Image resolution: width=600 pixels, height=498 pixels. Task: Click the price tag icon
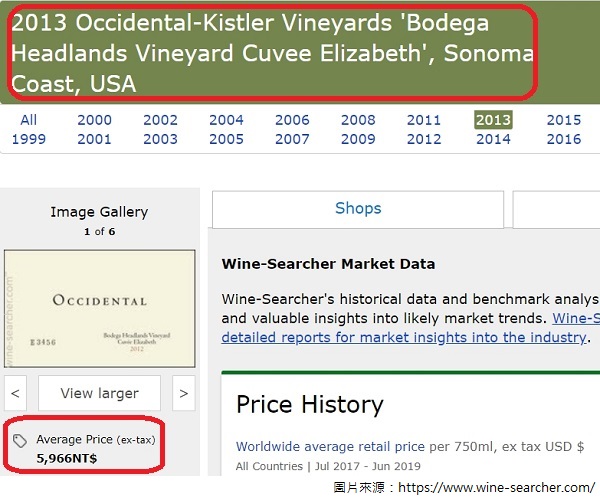[x=20, y=441]
